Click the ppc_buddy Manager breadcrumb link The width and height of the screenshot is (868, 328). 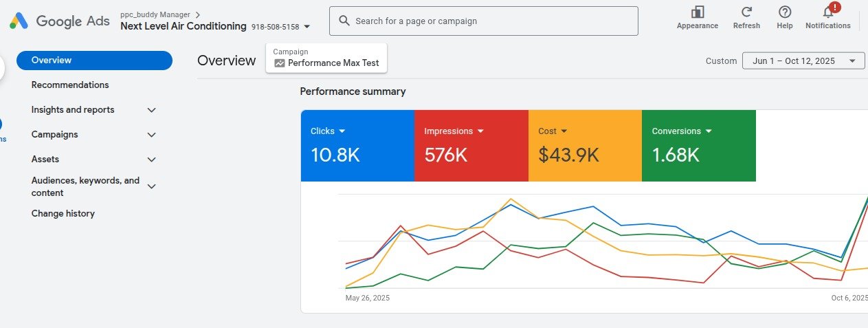[155, 14]
